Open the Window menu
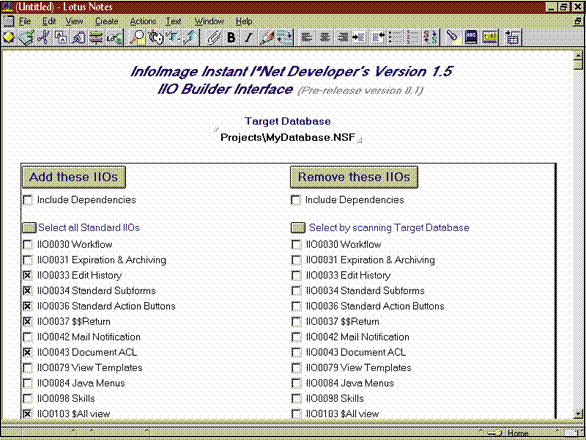This screenshot has width=586, height=440. coord(209,21)
